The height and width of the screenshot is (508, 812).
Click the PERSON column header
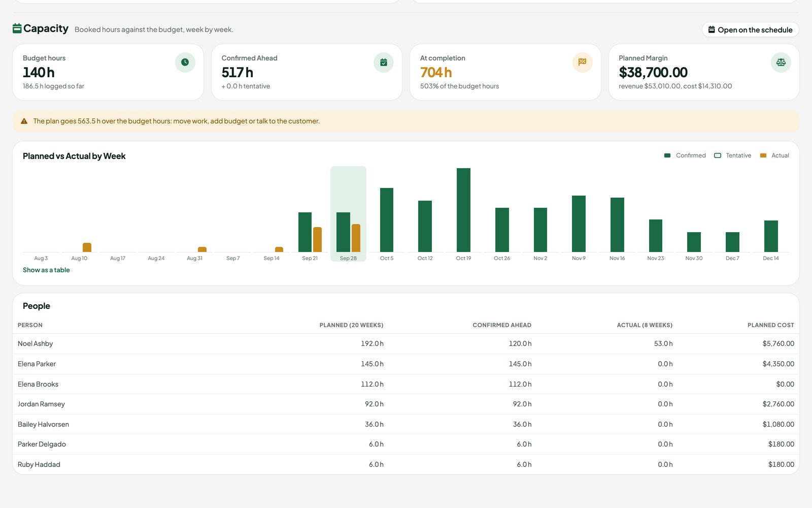(x=30, y=325)
